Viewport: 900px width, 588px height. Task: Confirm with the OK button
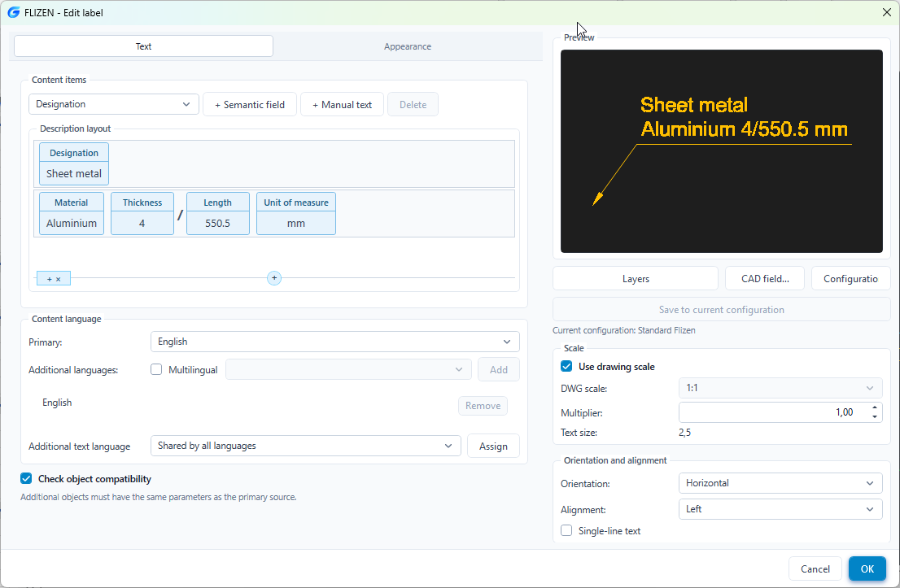(867, 568)
